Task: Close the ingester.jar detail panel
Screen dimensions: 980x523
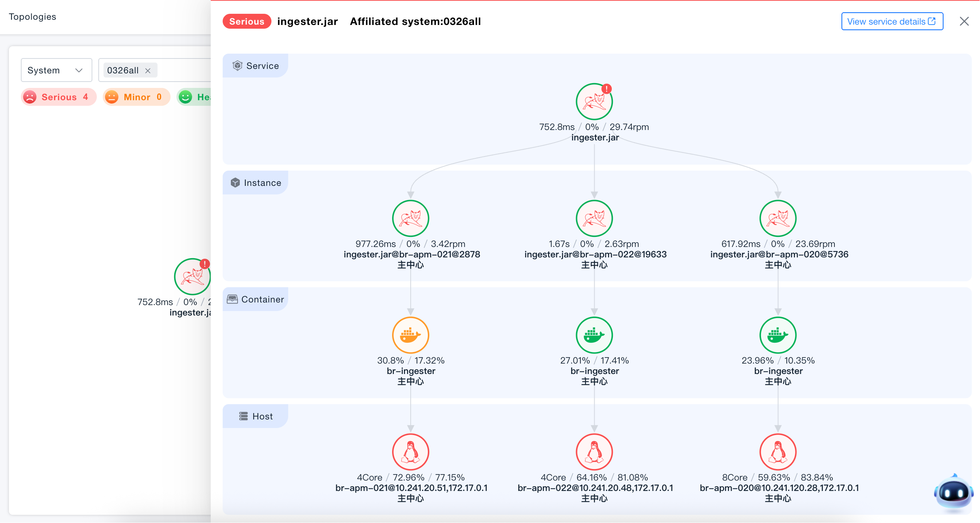Action: (964, 21)
